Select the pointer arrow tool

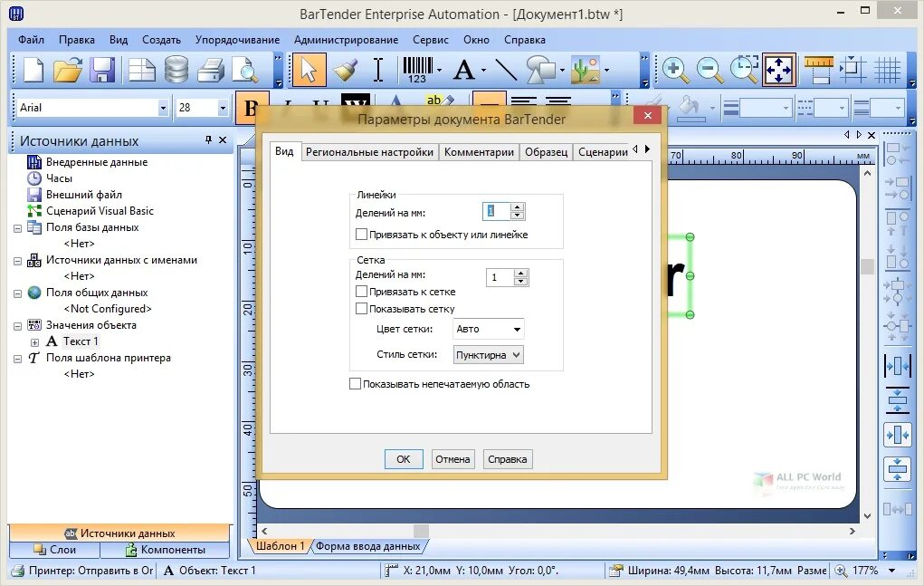(309, 70)
